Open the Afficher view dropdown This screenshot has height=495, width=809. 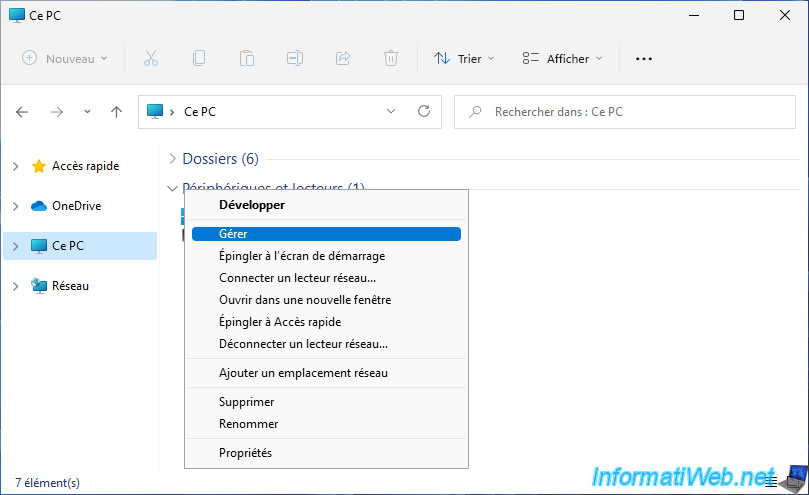[x=563, y=59]
